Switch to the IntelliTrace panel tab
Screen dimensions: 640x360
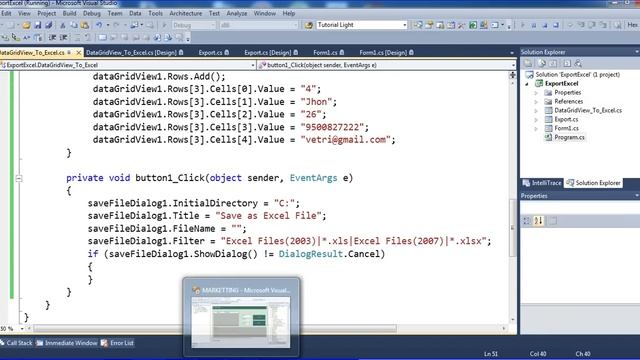(x=542, y=183)
